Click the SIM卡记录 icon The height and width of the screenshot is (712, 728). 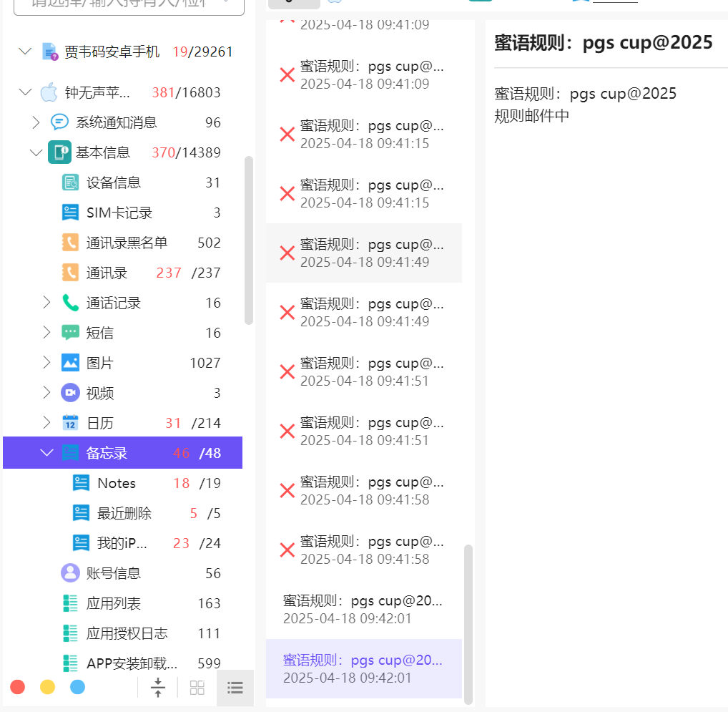point(70,213)
